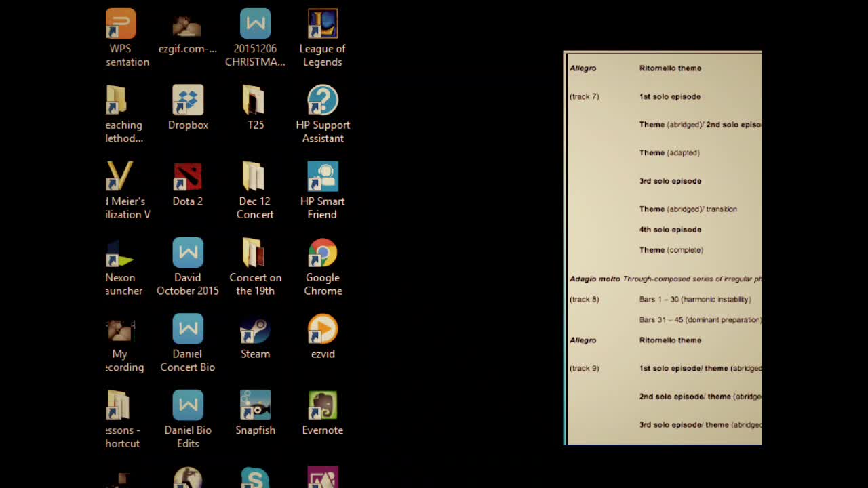
Task: Launch Google Chrome from the desktop
Action: pos(323,253)
